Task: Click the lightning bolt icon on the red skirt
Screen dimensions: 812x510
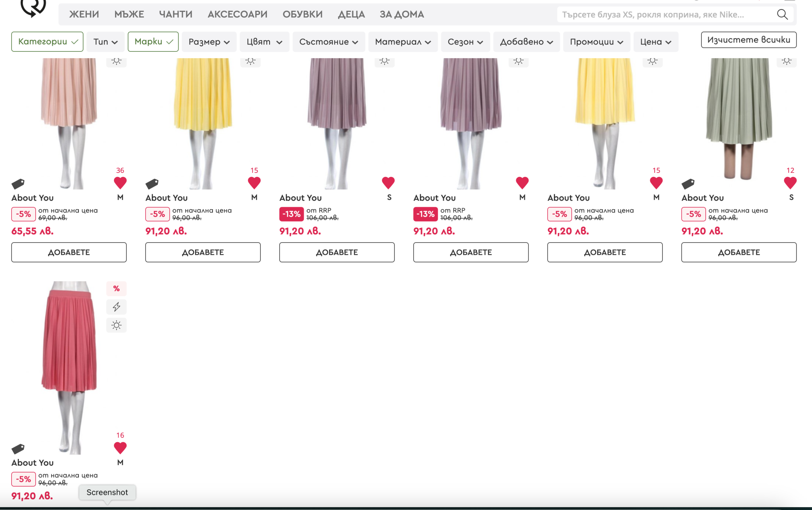Action: [116, 307]
